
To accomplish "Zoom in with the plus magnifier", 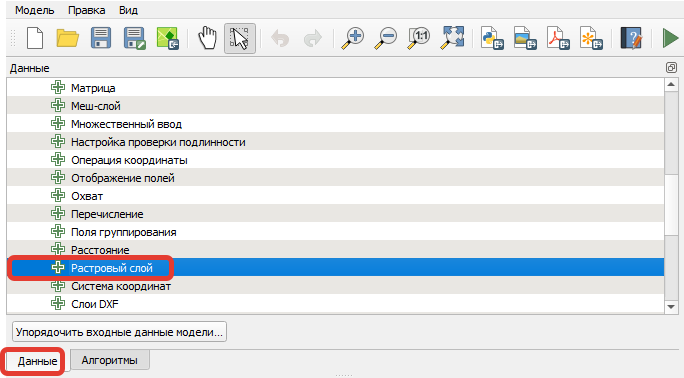I will (x=352, y=38).
